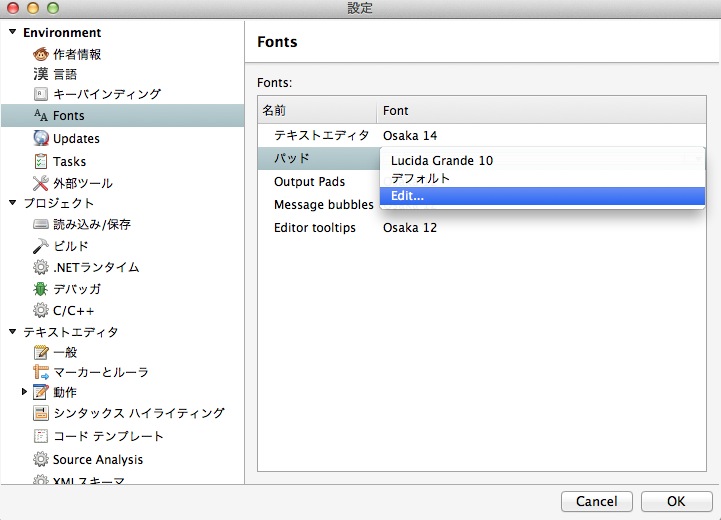Collapse the Environment section
Viewport: 721px width, 520px height.
[x=12, y=32]
